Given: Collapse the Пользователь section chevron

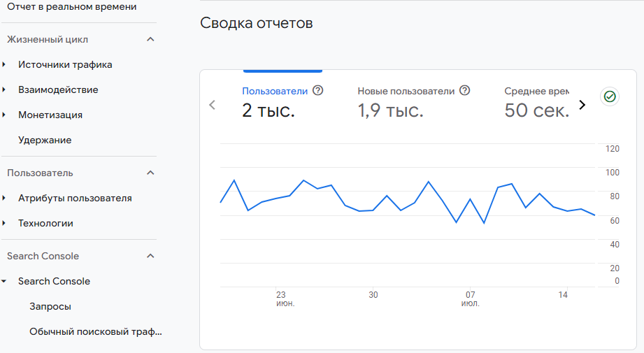Looking at the screenshot, I should tap(150, 173).
